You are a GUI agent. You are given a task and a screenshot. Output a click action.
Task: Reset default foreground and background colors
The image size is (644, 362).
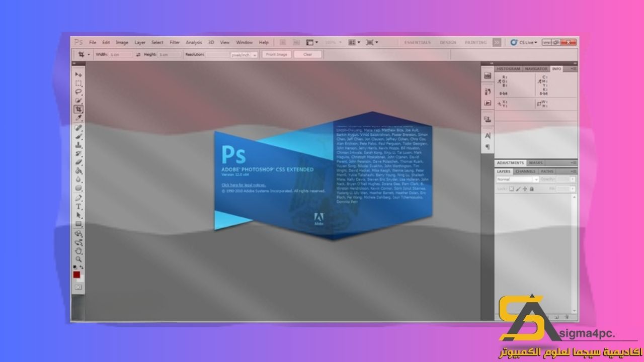75,267
